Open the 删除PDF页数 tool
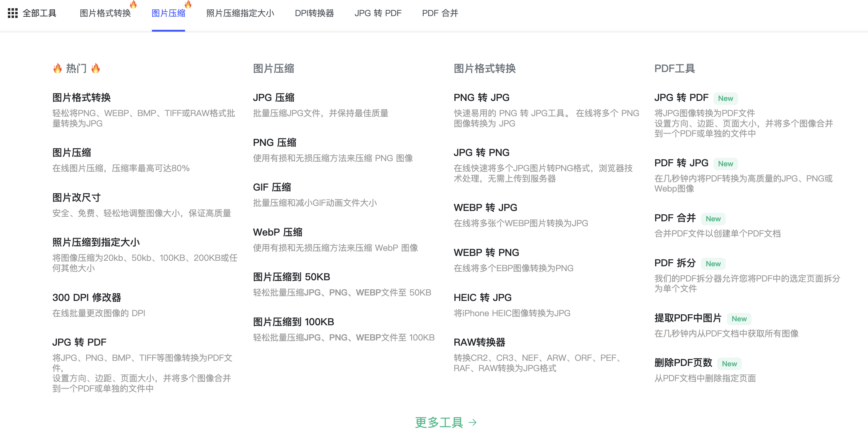 click(683, 363)
